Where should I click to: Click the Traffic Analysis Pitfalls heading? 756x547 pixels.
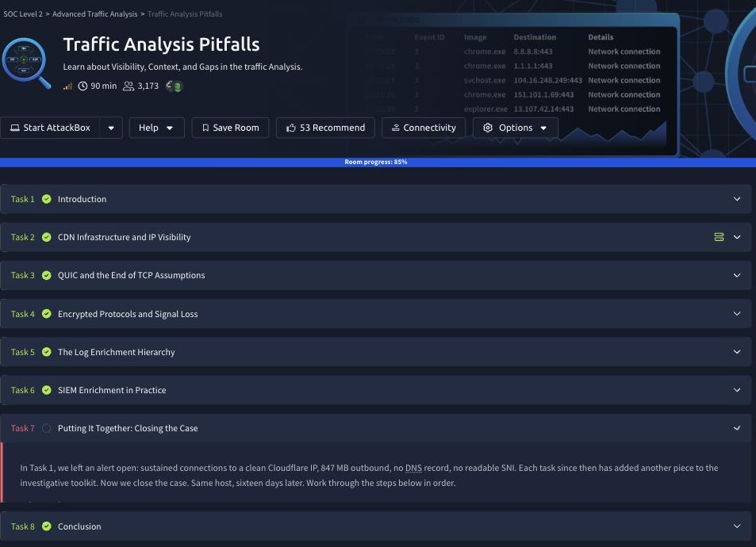point(162,44)
